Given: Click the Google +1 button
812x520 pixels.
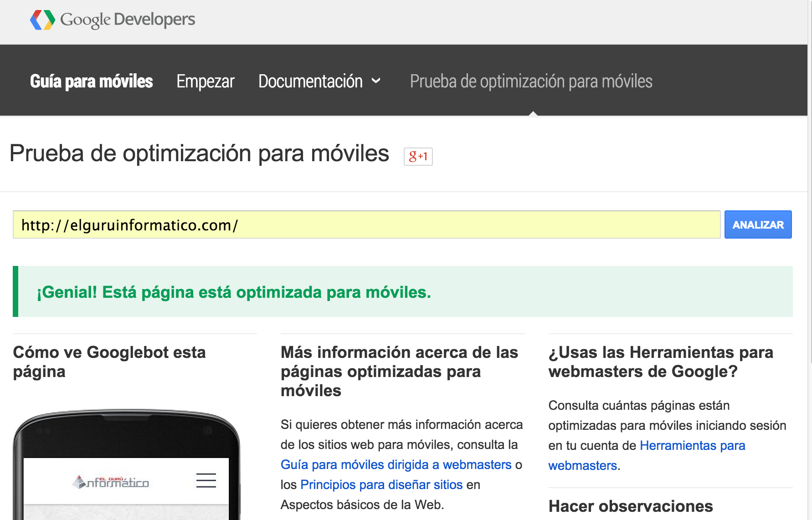Looking at the screenshot, I should click(x=418, y=157).
